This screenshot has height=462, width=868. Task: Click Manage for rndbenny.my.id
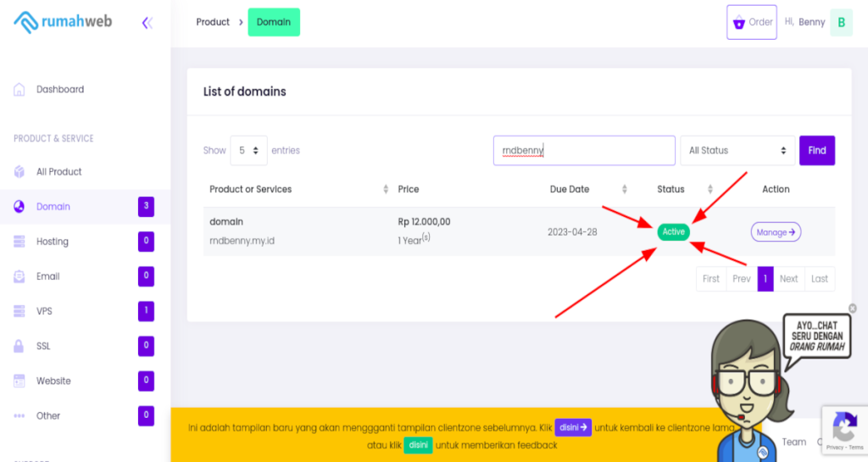coord(776,232)
